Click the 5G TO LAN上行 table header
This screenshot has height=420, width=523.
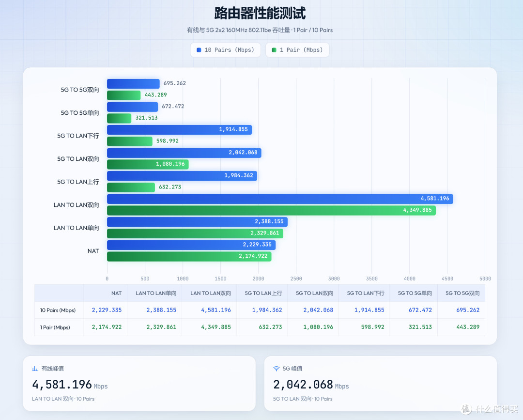coord(263,293)
